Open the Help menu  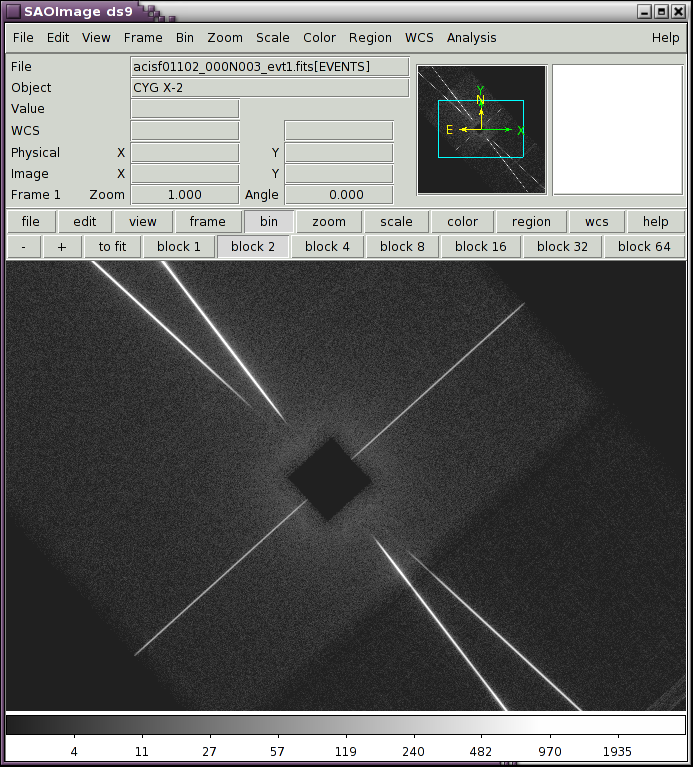tap(665, 38)
